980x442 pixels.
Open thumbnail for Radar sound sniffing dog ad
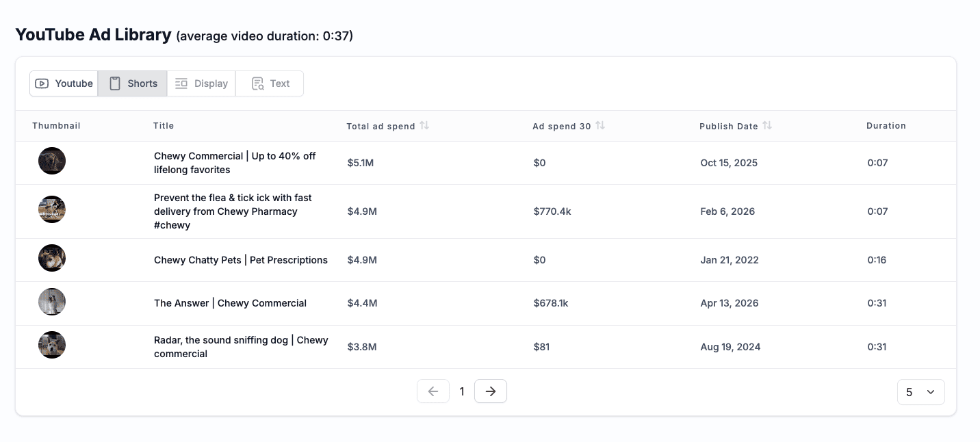[x=52, y=345]
